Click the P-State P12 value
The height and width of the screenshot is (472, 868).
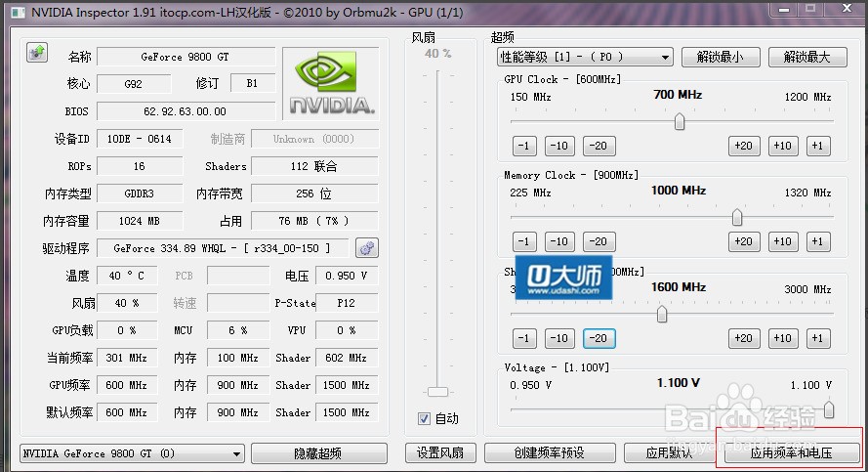coord(347,303)
